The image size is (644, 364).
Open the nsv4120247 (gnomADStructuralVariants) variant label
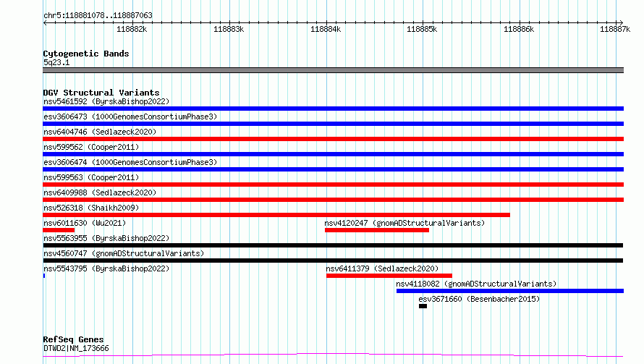(404, 223)
